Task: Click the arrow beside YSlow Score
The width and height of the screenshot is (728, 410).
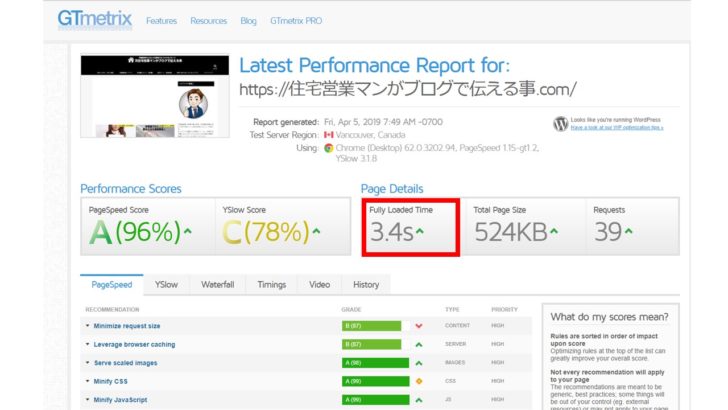Action: pos(317,231)
